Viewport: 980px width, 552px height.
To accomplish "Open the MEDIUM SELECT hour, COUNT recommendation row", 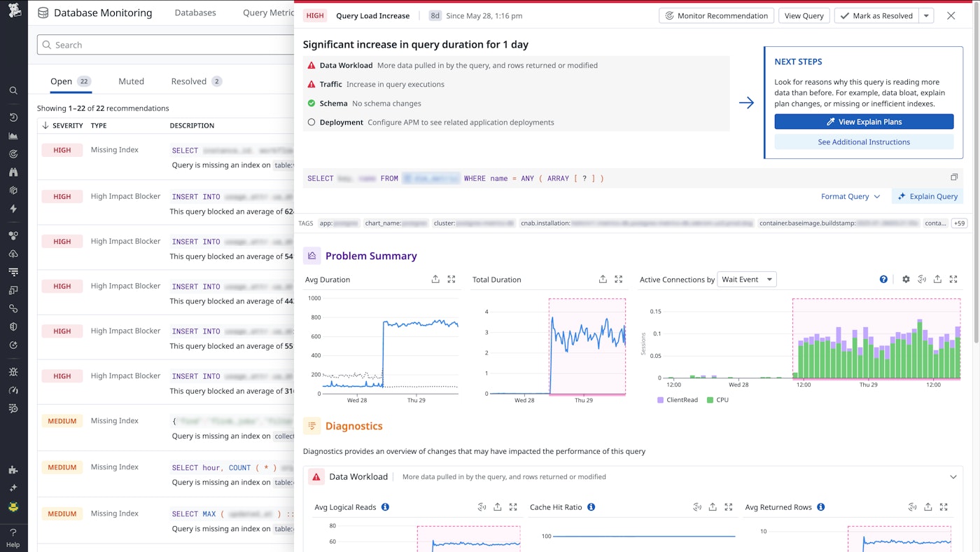I will click(165, 474).
